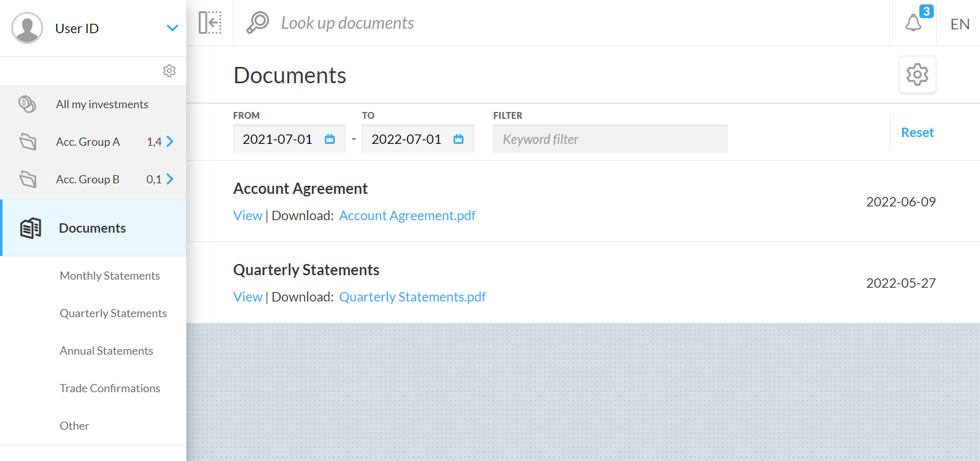Viewport: 980px width, 461px height.
Task: Select Trade Confirmations in the sidebar
Action: (110, 388)
